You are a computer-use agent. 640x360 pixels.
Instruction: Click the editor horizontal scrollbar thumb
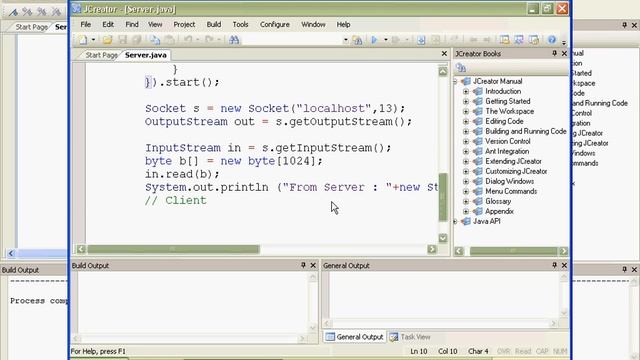(173, 249)
